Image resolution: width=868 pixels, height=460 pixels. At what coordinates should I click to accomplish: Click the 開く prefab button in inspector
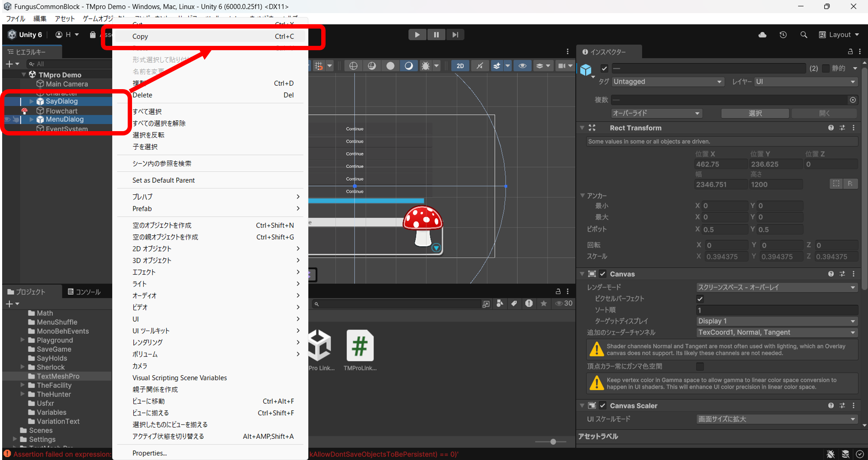click(824, 113)
